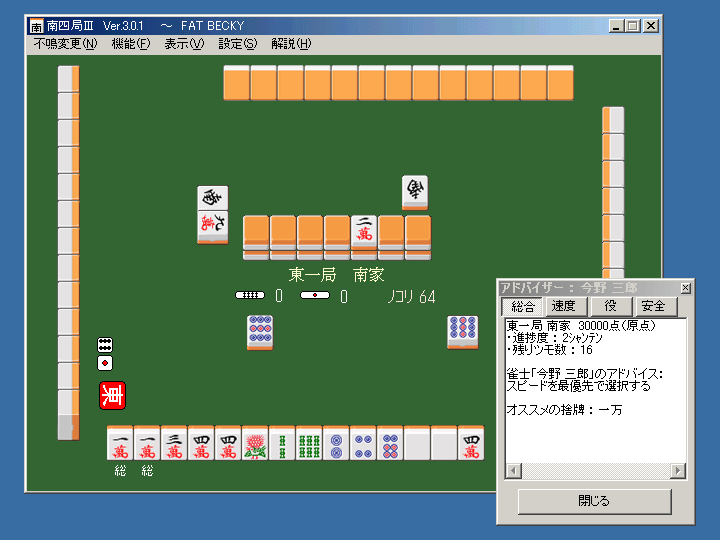Viewport: 720px width, 540px height.
Task: Click the 進捗度：2シャンテン line in advisor
Action: pyautogui.click(x=555, y=338)
